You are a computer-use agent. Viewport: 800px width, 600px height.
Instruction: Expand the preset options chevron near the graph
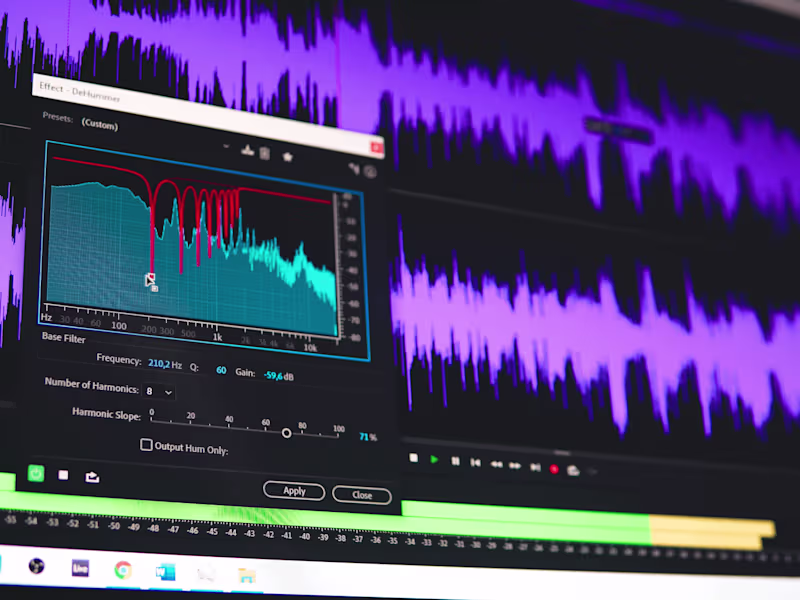tap(228, 148)
